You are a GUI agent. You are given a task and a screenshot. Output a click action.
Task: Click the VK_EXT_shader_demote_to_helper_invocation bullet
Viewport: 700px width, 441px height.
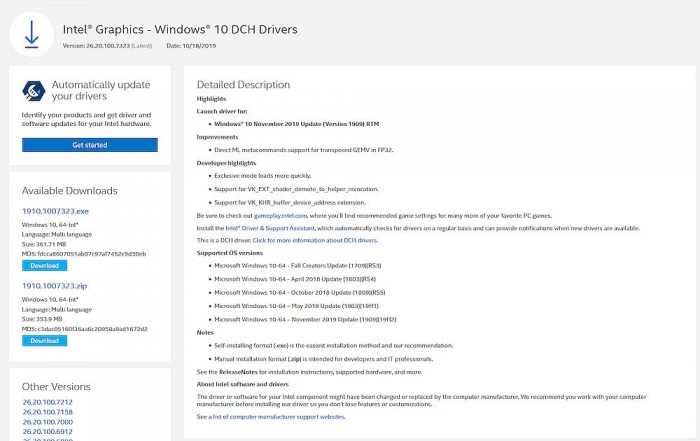(x=296, y=189)
